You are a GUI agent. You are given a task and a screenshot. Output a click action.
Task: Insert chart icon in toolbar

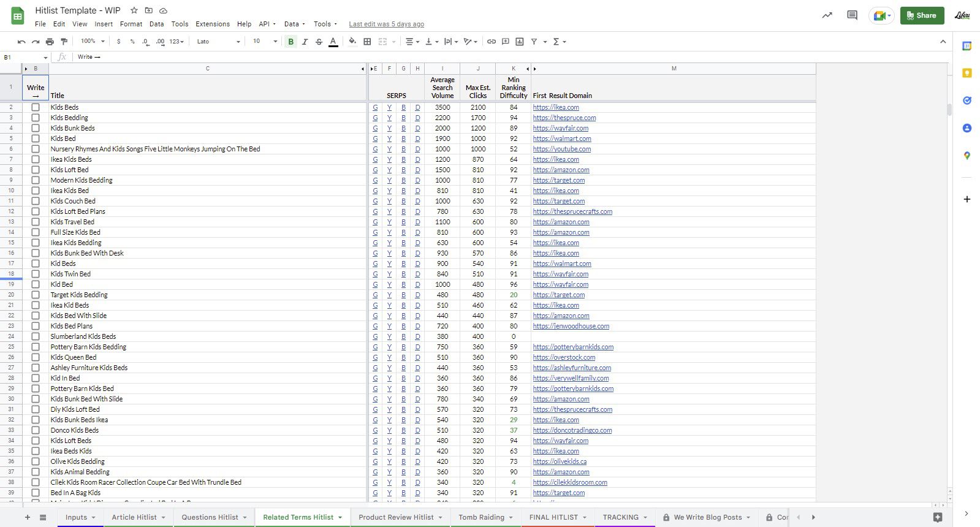click(x=520, y=42)
